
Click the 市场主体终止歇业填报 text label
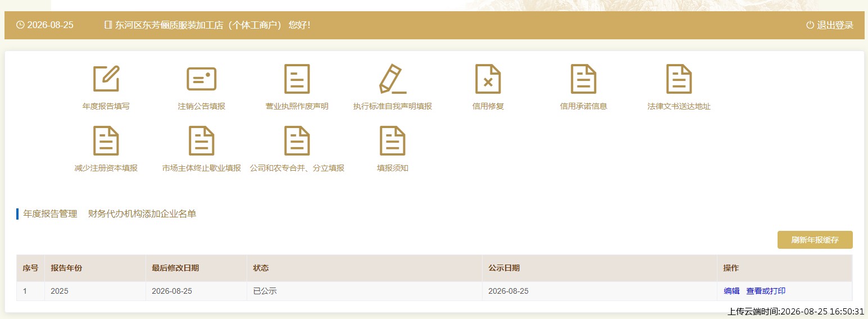202,168
